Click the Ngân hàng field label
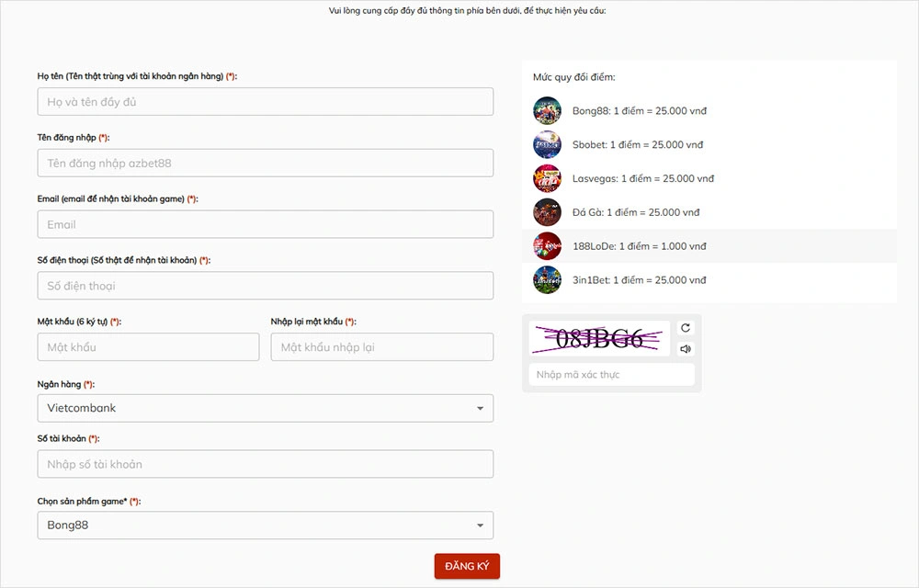The image size is (919, 588). tap(66, 384)
